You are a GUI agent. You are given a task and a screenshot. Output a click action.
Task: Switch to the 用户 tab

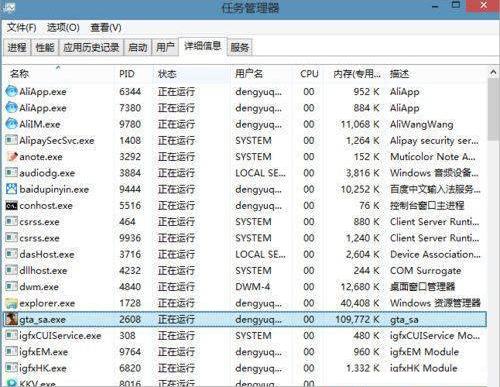point(165,47)
